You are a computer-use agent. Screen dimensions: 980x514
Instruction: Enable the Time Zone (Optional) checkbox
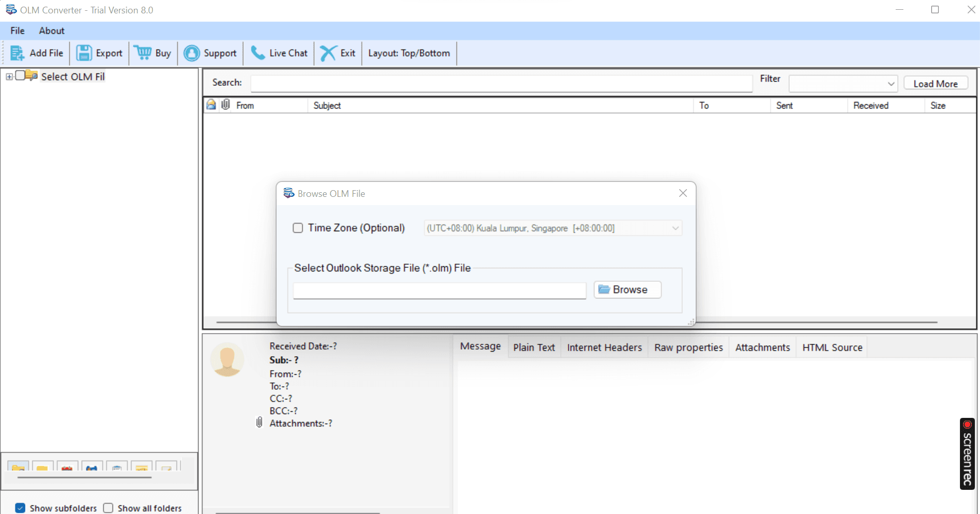[x=298, y=228]
